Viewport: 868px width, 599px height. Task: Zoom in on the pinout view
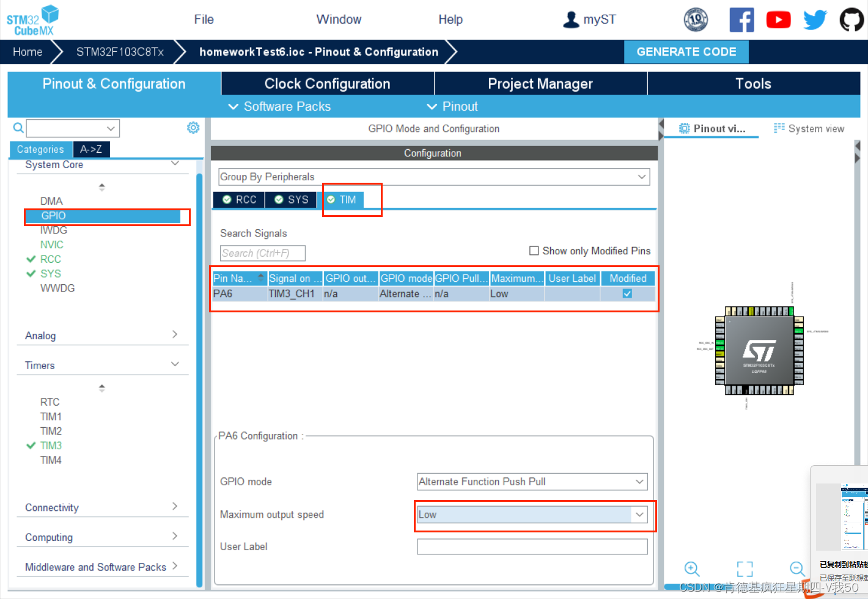pyautogui.click(x=692, y=569)
